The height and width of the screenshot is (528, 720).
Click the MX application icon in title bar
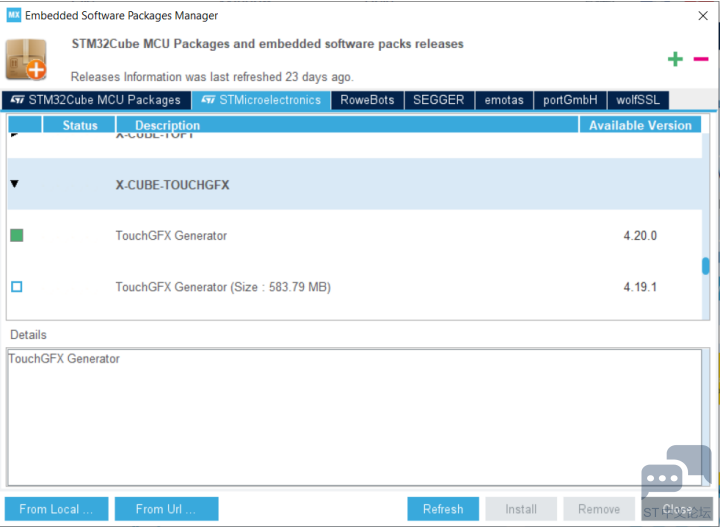click(x=14, y=15)
